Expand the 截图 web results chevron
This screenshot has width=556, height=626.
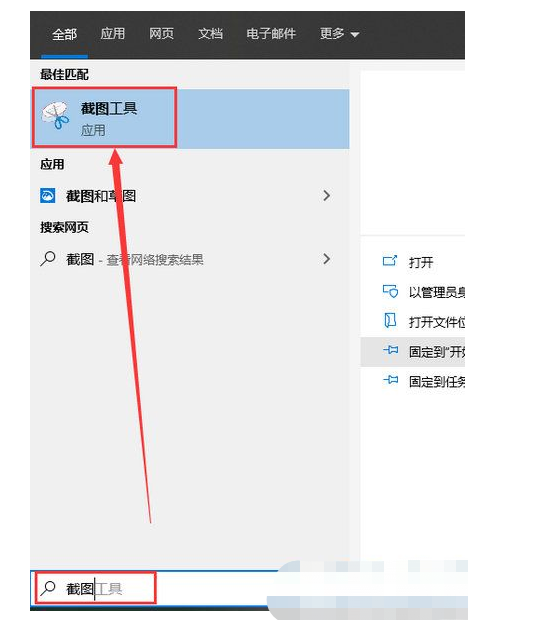pyautogui.click(x=326, y=259)
